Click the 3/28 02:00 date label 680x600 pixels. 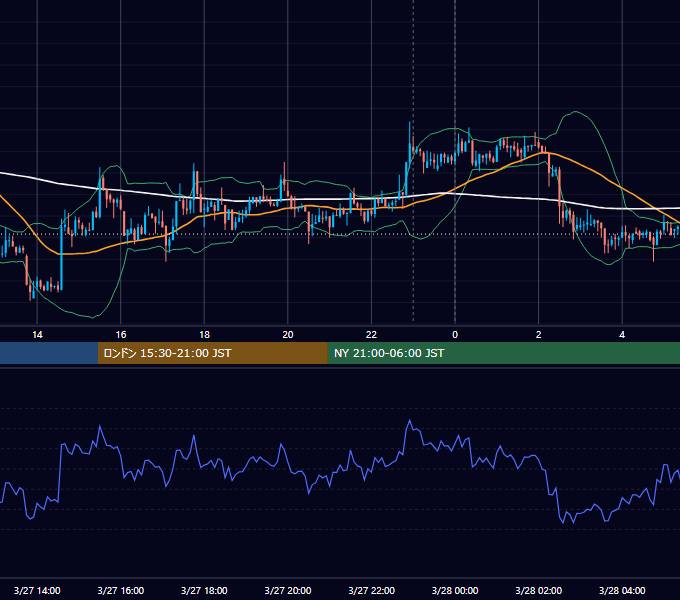[x=539, y=590]
